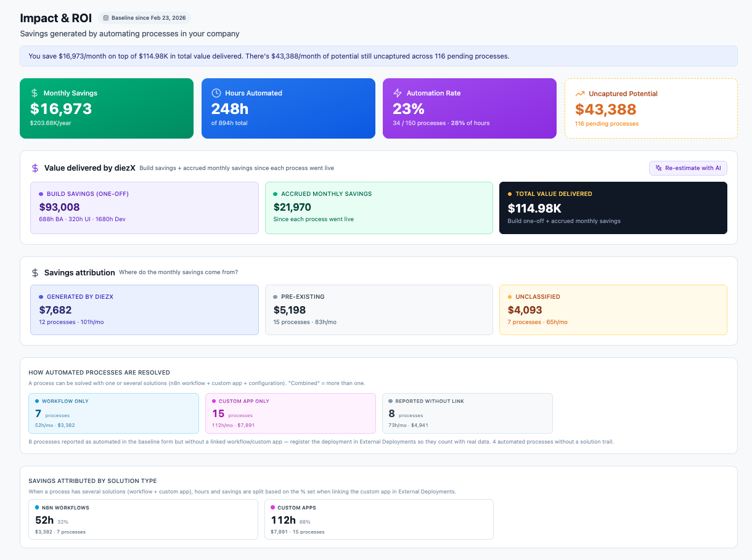Image resolution: width=752 pixels, height=560 pixels.
Task: Click the clock icon beside Hours Automated
Action: click(216, 93)
